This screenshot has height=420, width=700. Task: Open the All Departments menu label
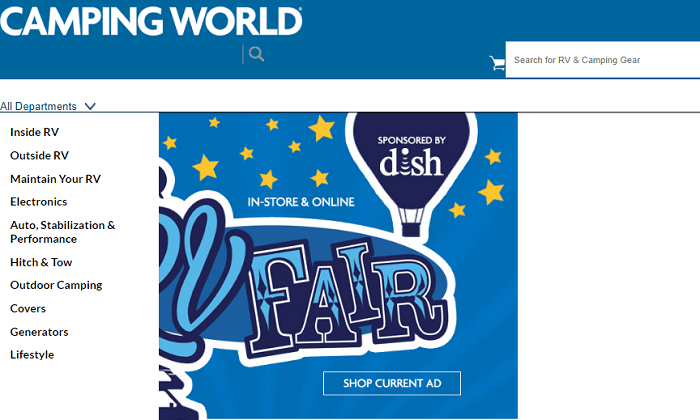[38, 106]
